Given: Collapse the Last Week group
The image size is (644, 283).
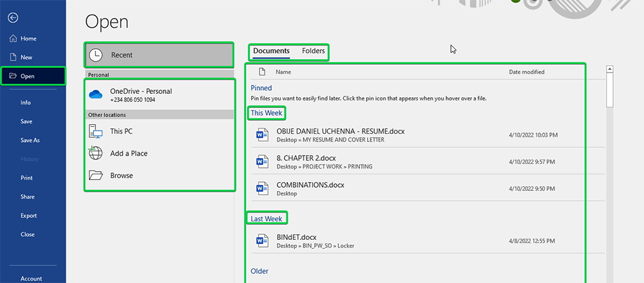Looking at the screenshot, I should click(x=267, y=219).
